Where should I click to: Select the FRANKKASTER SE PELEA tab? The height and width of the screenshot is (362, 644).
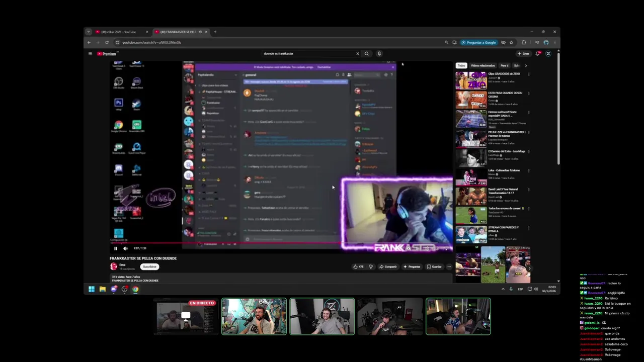pyautogui.click(x=177, y=32)
